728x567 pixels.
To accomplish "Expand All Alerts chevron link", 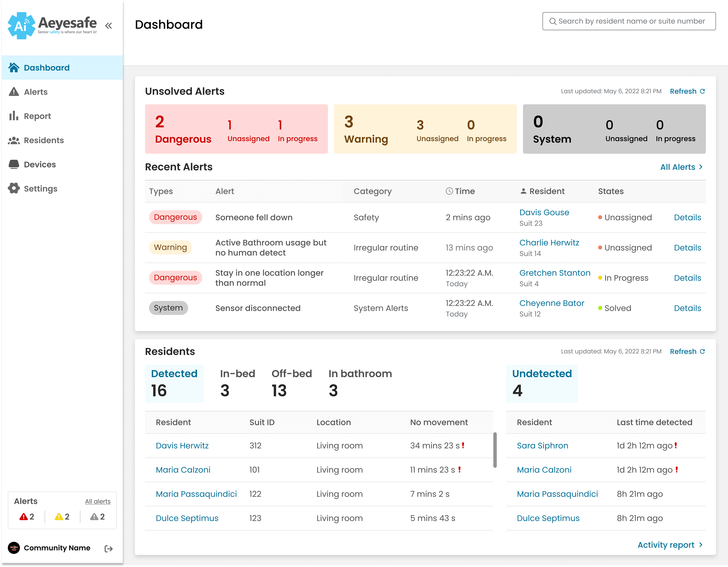I will click(x=682, y=167).
